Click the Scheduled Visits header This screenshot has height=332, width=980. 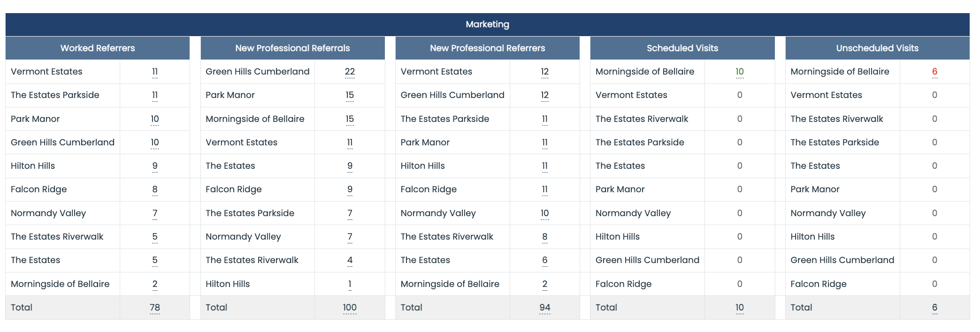pyautogui.click(x=682, y=48)
